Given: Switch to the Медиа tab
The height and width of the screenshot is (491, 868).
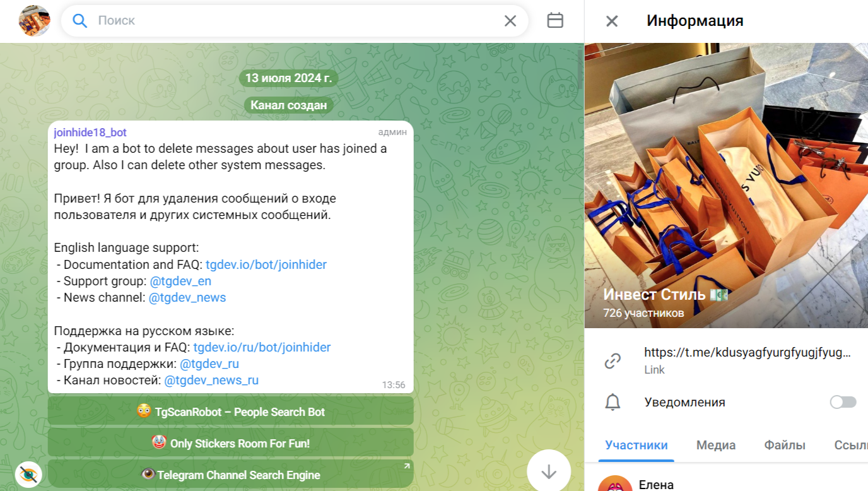Looking at the screenshot, I should 716,445.
